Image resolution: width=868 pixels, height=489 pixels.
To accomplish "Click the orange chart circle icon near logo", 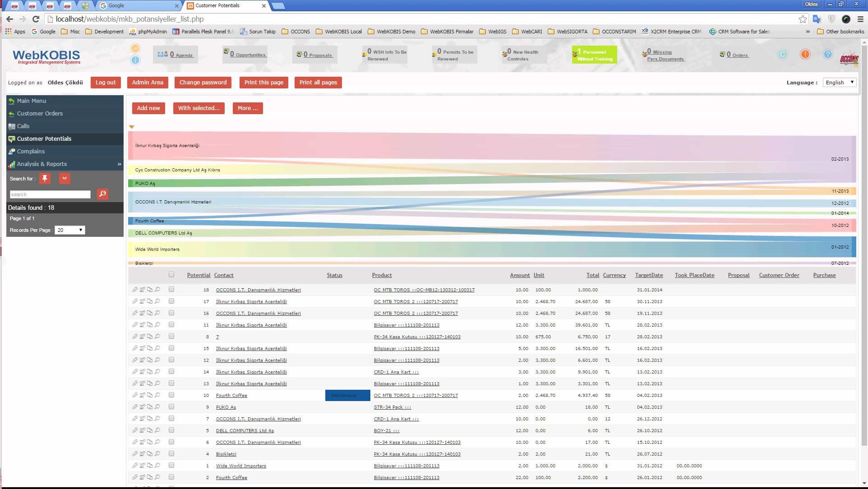I will coord(135,49).
